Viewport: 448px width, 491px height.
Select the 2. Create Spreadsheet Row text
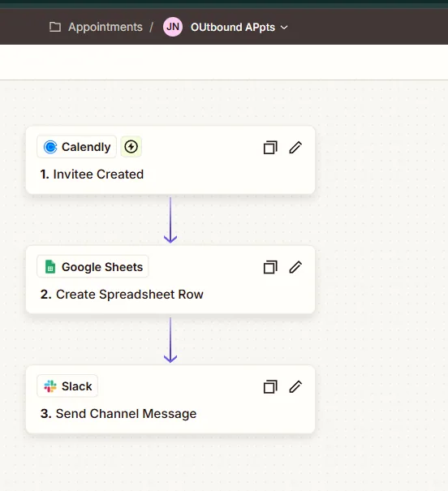(122, 295)
